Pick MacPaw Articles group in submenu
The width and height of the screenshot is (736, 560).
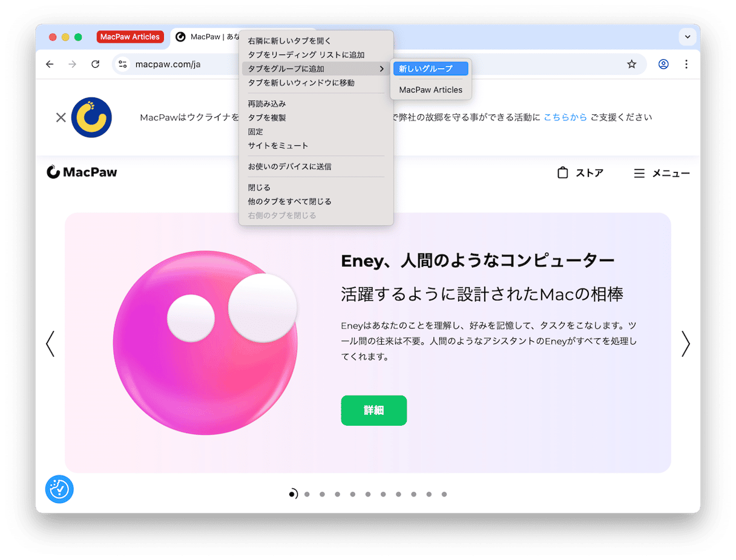point(430,90)
